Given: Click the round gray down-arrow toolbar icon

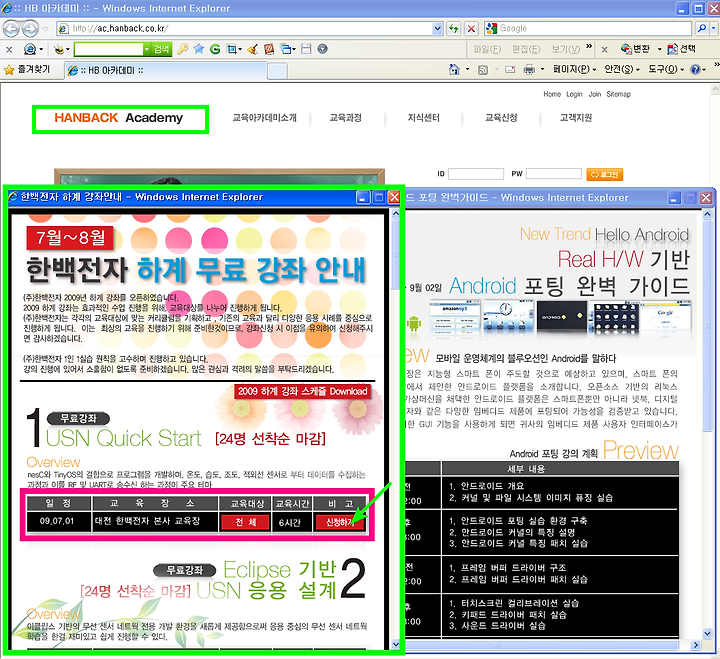Looking at the screenshot, I should 323,49.
